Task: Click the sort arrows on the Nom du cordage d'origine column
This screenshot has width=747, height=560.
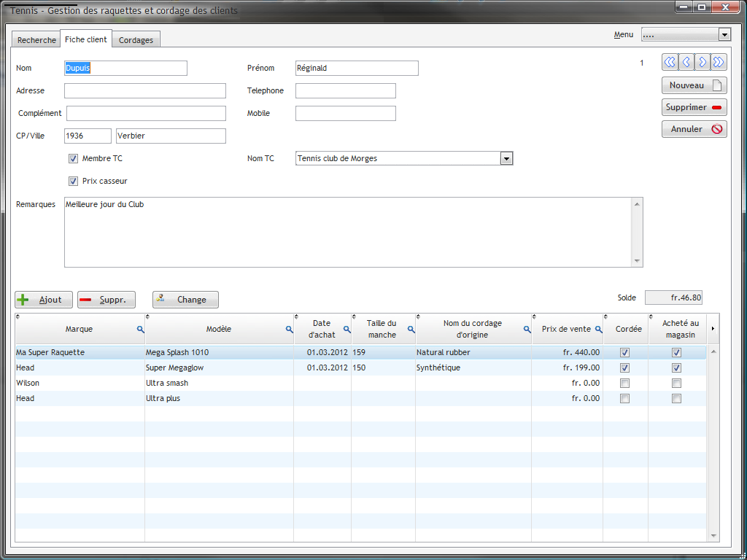Action: pos(418,316)
